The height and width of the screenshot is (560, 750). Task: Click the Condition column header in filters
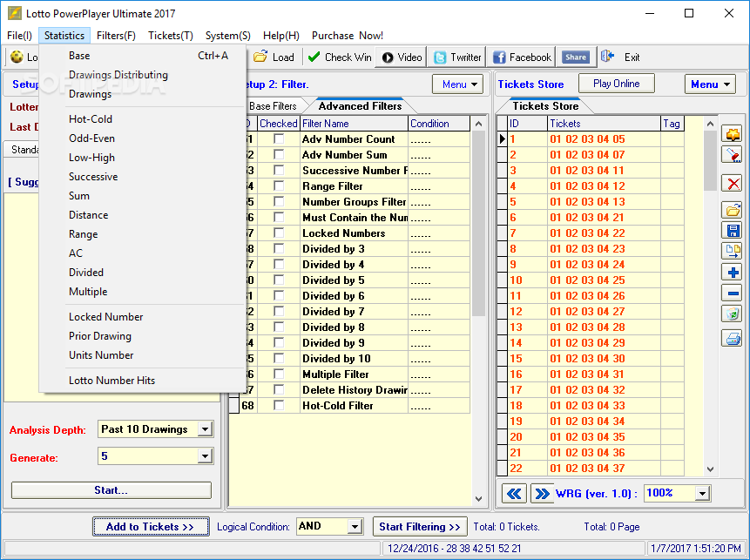(x=439, y=124)
